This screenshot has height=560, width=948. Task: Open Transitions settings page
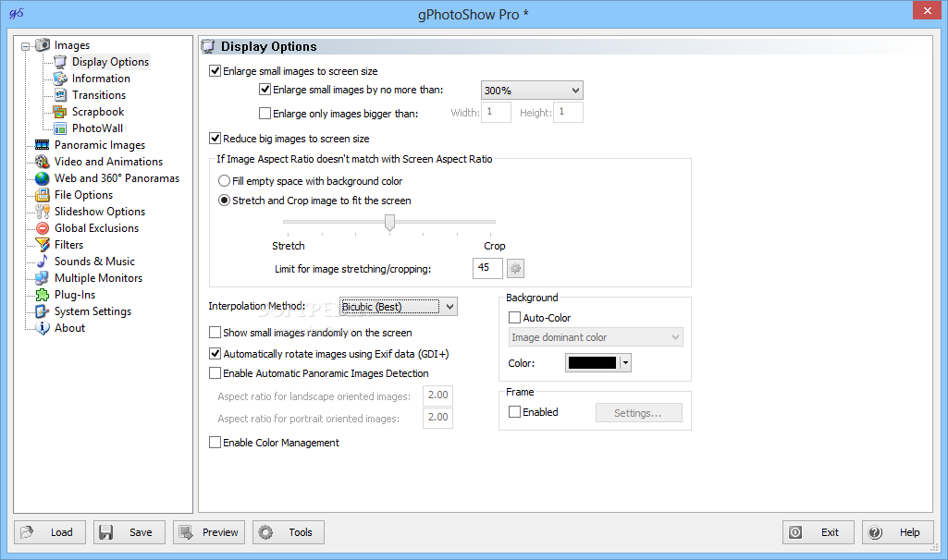tap(99, 95)
